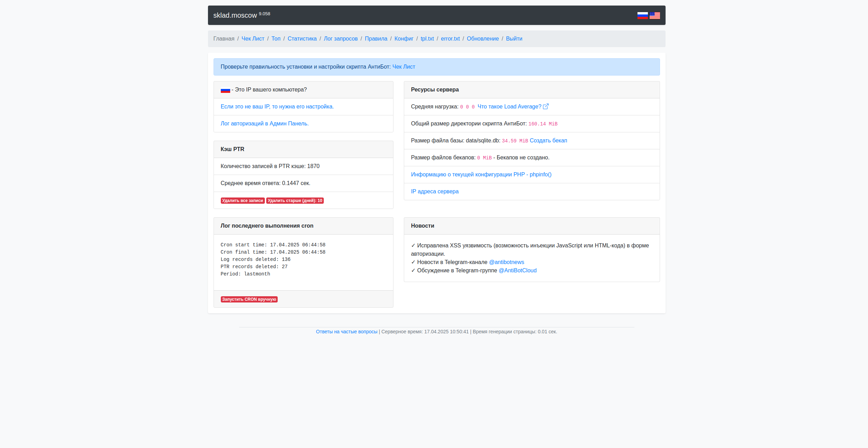Open the phpinfo() configuration link
Viewport: 868px width, 448px height.
point(481,175)
